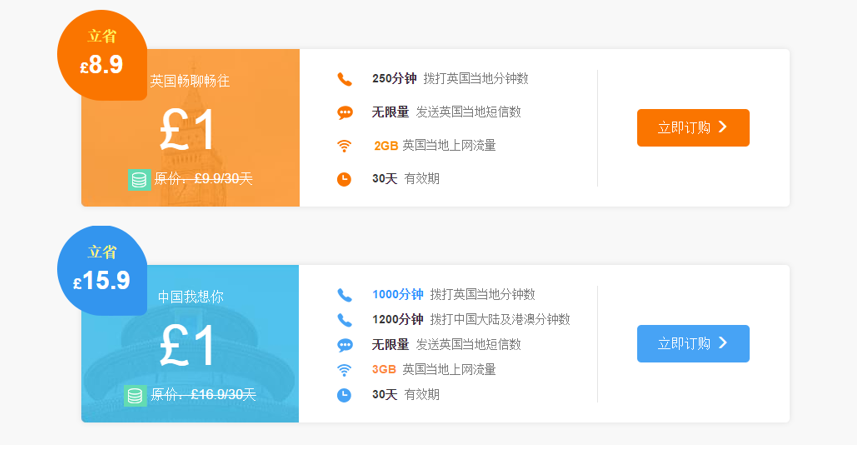This screenshot has width=857, height=462.
Task: Open the 英国畅聊畅往 plan title
Action: coord(190,81)
